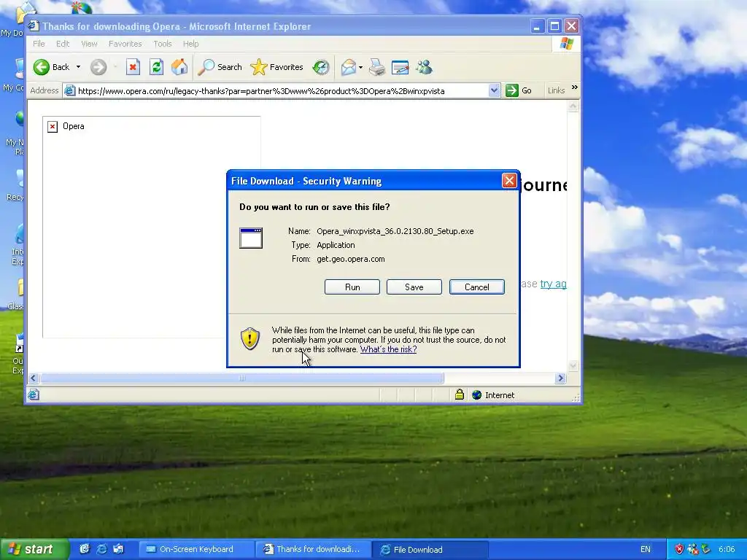Minimize the Internet Explorer window
This screenshot has height=560, width=747.
[x=537, y=26]
